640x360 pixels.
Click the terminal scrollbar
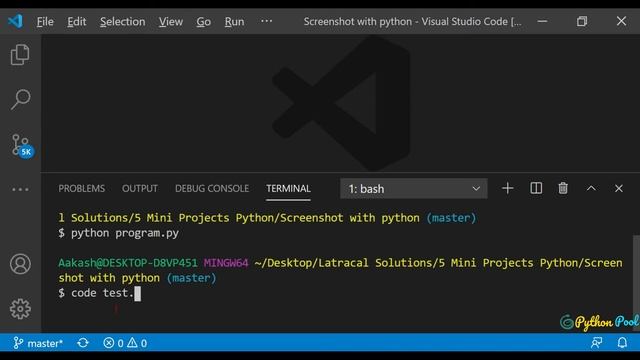click(636, 283)
